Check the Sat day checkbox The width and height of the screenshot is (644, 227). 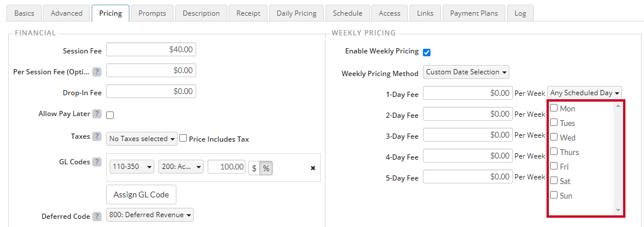point(553,180)
